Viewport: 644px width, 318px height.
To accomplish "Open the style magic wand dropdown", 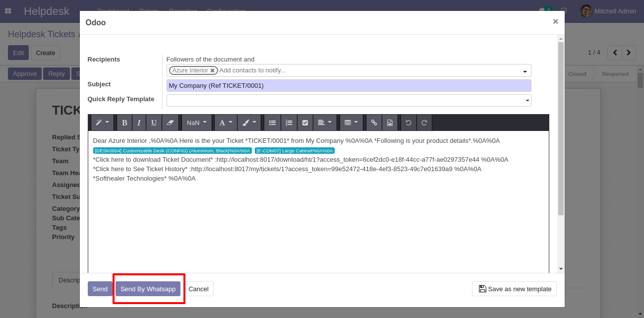I will 102,123.
